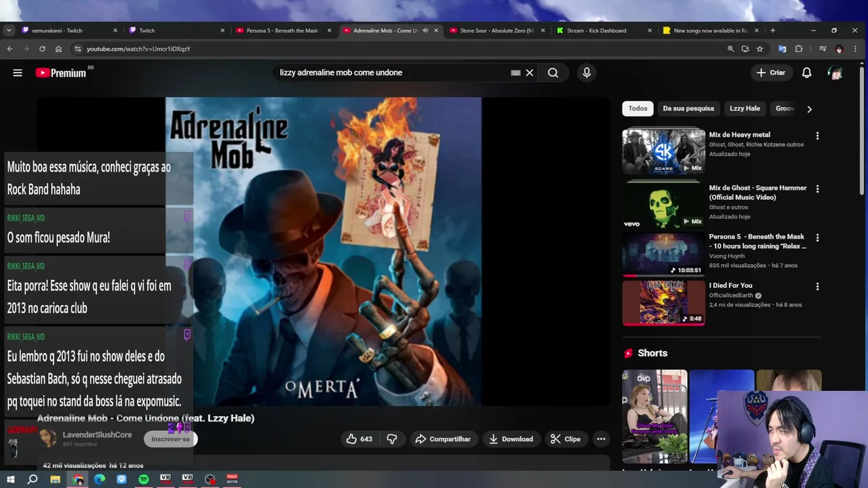
Task: Click Compartilhar share button
Action: [x=443, y=439]
